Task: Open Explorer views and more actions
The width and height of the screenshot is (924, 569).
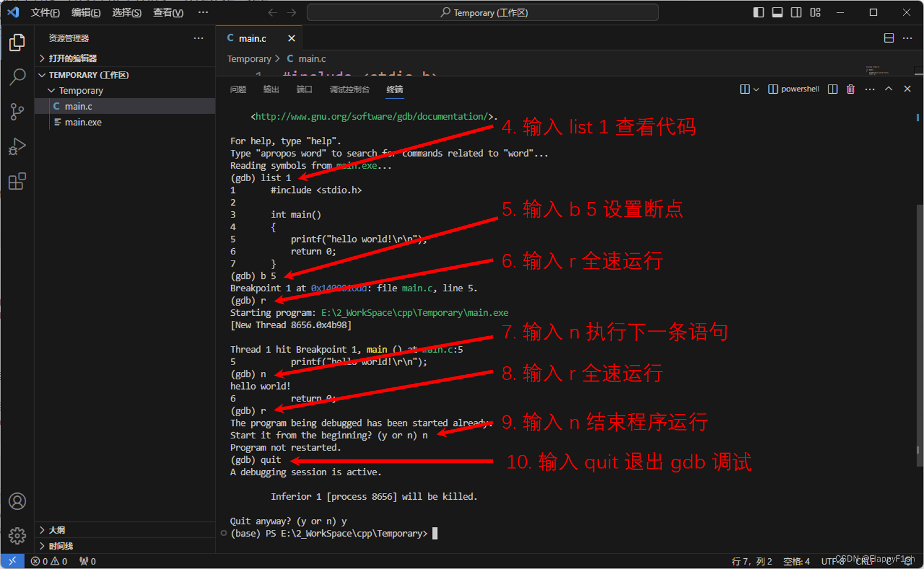Action: click(198, 38)
